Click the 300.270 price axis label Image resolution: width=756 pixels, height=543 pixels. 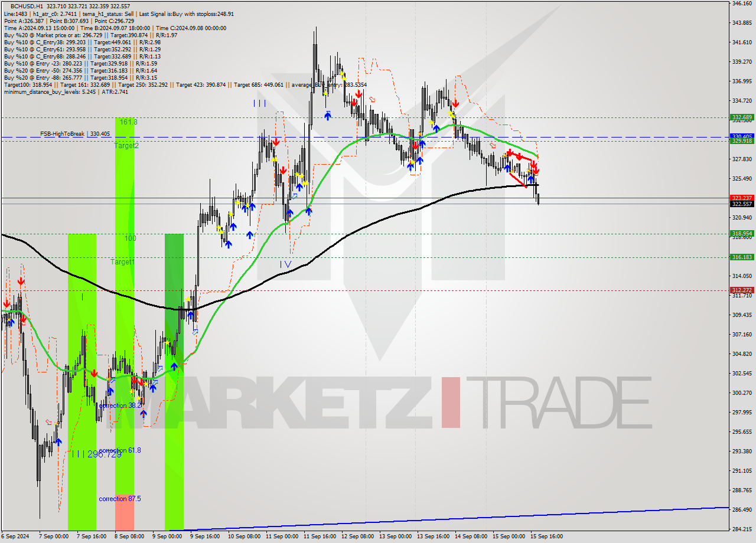click(x=742, y=393)
